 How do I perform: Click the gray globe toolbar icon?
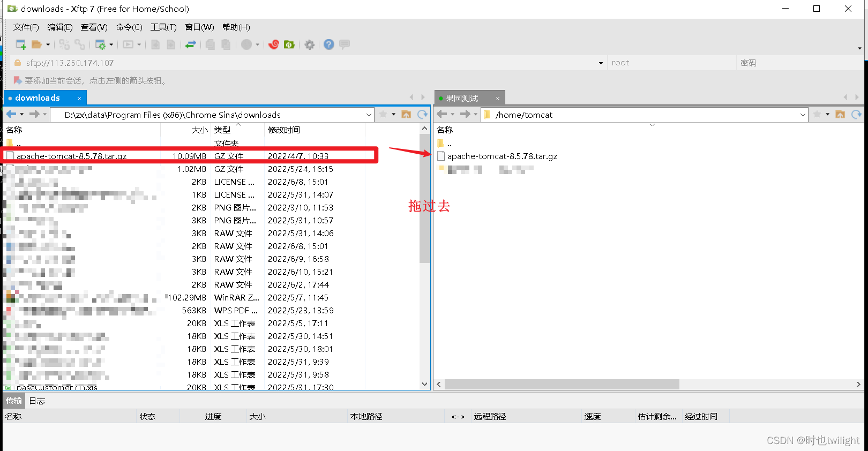pos(246,44)
